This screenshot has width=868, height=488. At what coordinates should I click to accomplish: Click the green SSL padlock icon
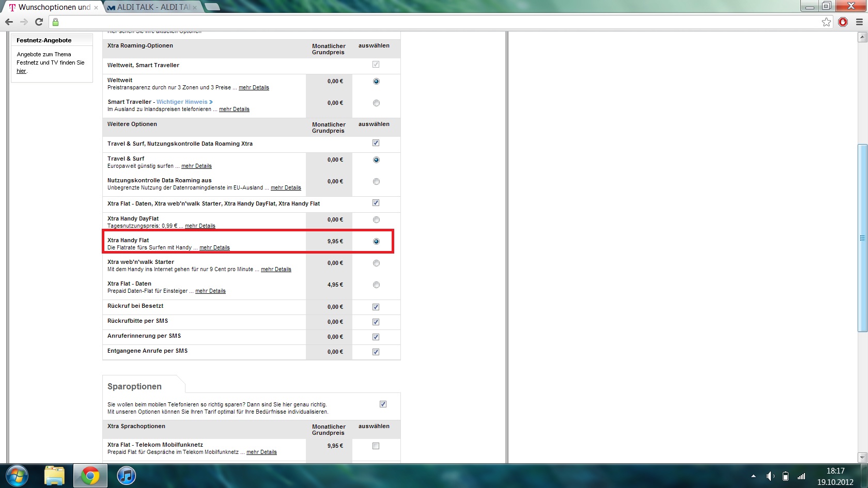(x=56, y=22)
